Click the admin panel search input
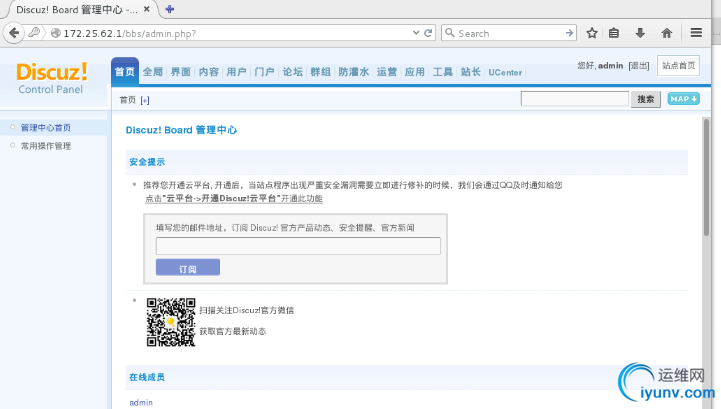The image size is (721, 409). point(574,98)
